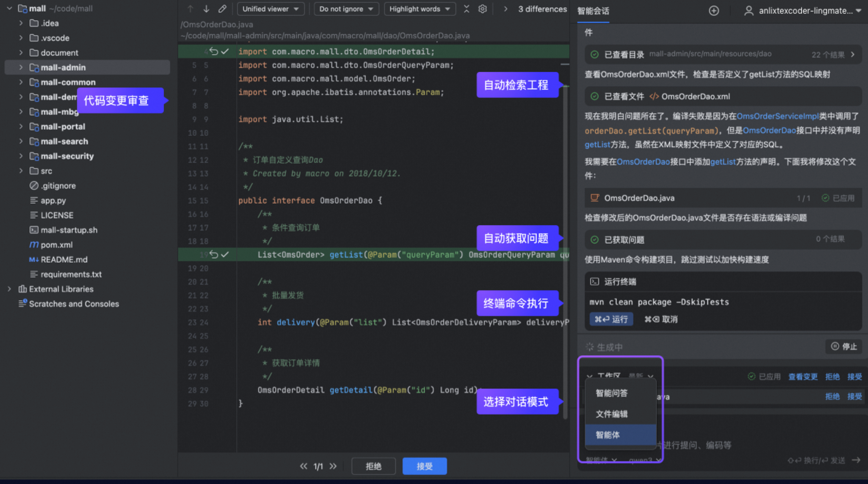Select the mall-search module
868x484 pixels.
pyautogui.click(x=64, y=141)
